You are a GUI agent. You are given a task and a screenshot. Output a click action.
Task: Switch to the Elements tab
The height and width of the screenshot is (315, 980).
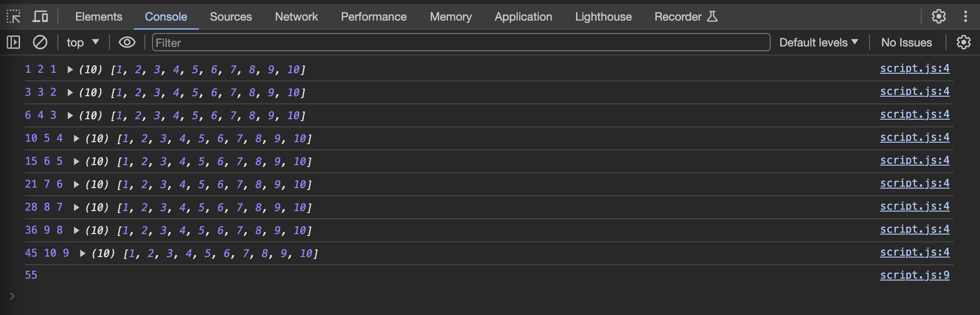coord(98,17)
